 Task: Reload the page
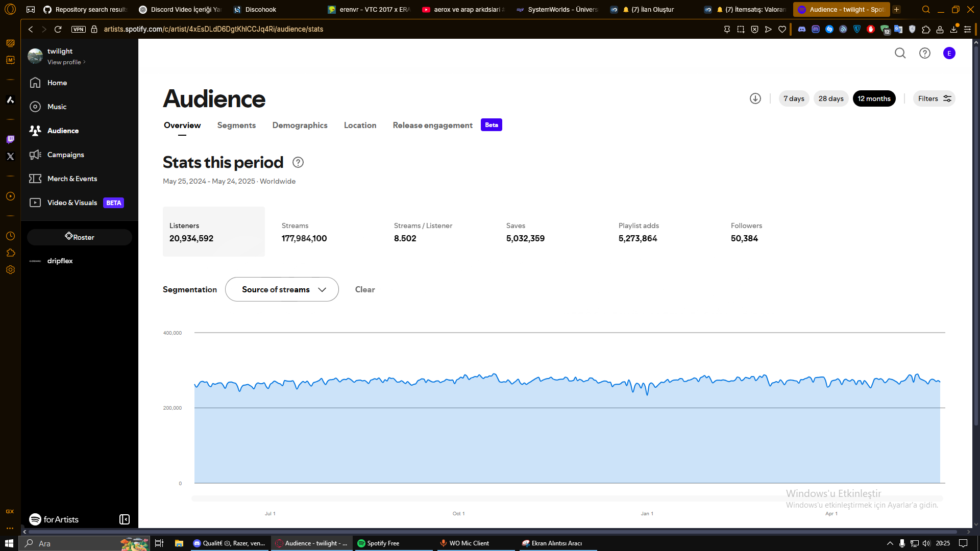(58, 29)
